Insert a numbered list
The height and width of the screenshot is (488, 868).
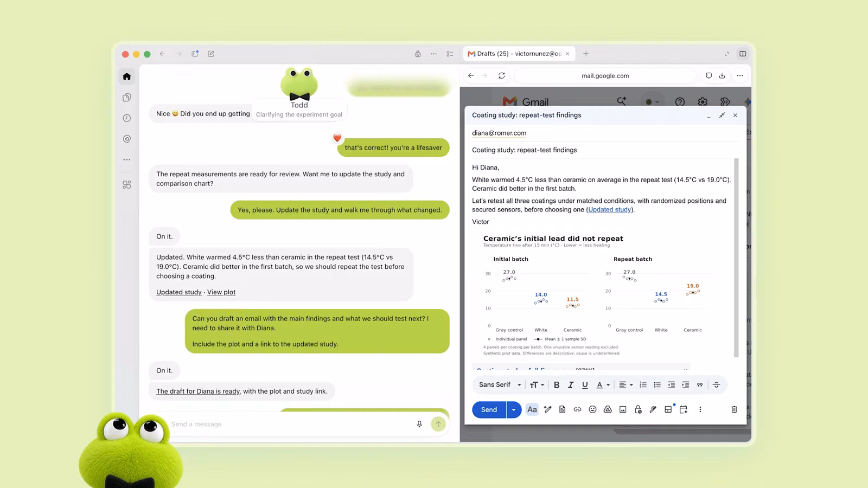(643, 385)
